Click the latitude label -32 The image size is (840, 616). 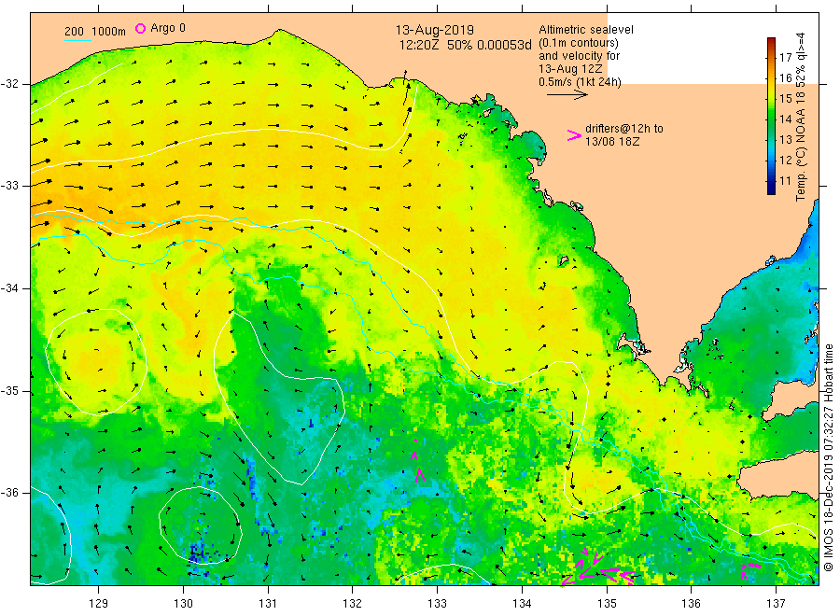pyautogui.click(x=9, y=84)
